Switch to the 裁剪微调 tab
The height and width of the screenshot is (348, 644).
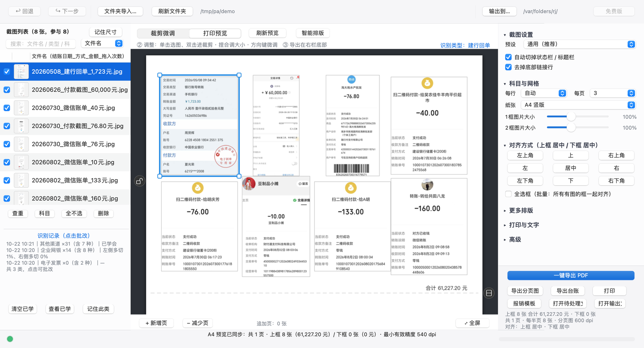(x=163, y=33)
